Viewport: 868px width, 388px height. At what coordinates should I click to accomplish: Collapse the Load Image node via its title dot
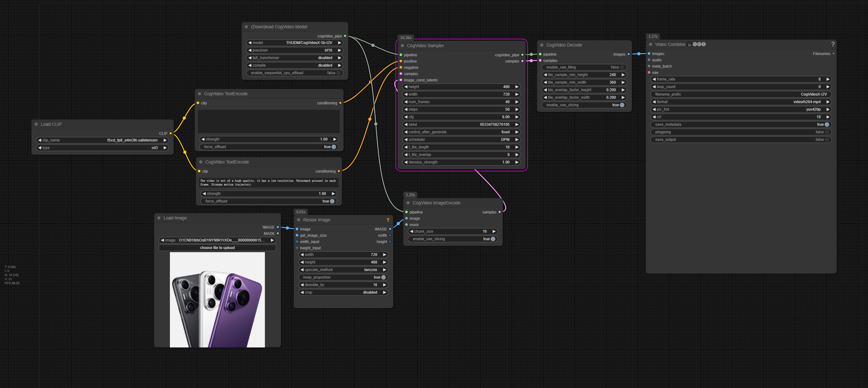159,218
